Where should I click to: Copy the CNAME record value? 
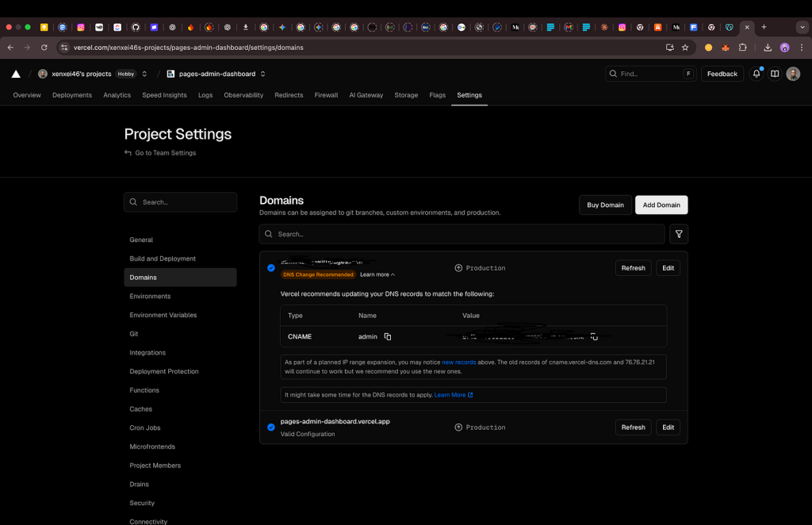(x=594, y=336)
